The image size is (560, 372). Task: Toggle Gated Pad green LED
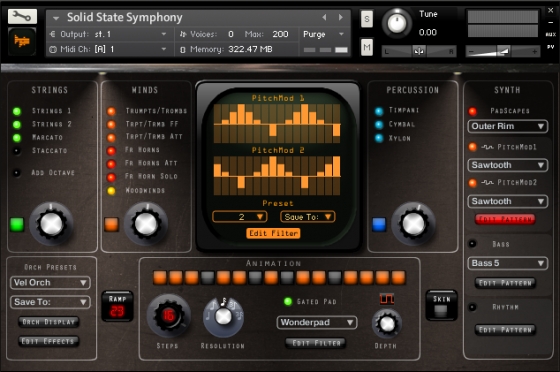point(288,302)
